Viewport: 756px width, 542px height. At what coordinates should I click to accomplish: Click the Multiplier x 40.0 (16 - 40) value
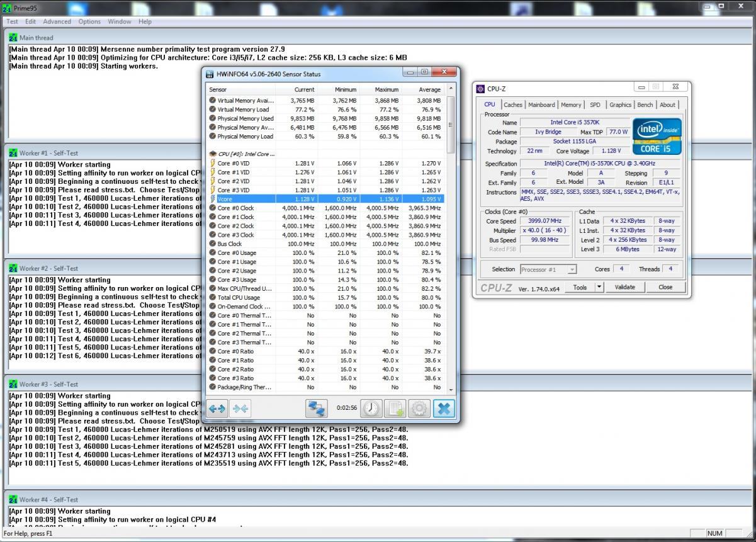(546, 230)
